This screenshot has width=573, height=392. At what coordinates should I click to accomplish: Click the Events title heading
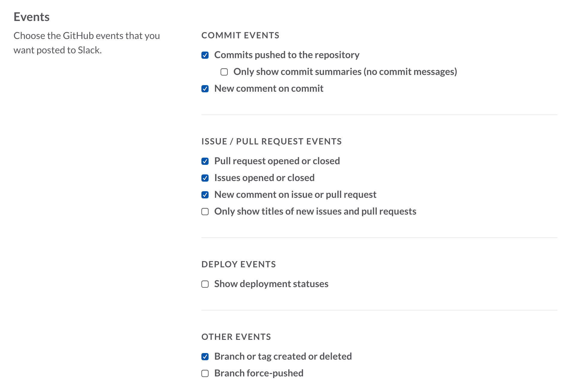31,17
